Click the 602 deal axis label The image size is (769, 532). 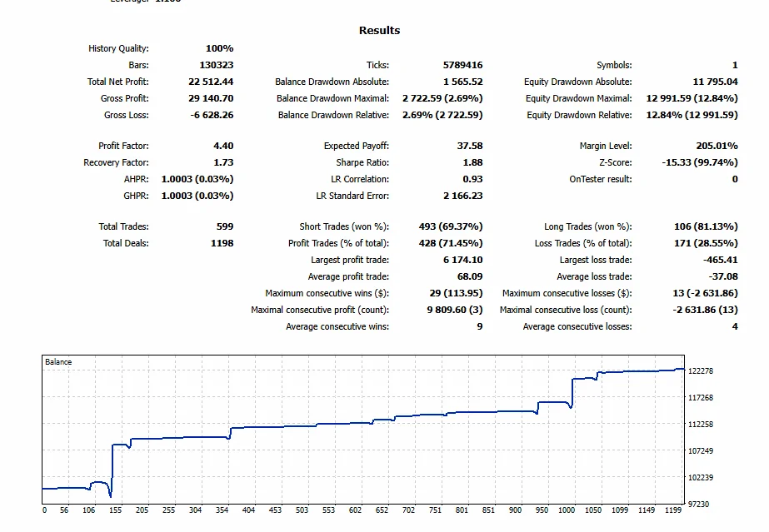[x=355, y=510]
